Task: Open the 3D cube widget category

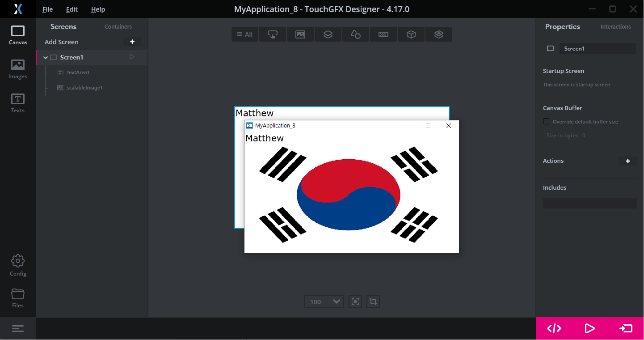Action: click(x=411, y=34)
